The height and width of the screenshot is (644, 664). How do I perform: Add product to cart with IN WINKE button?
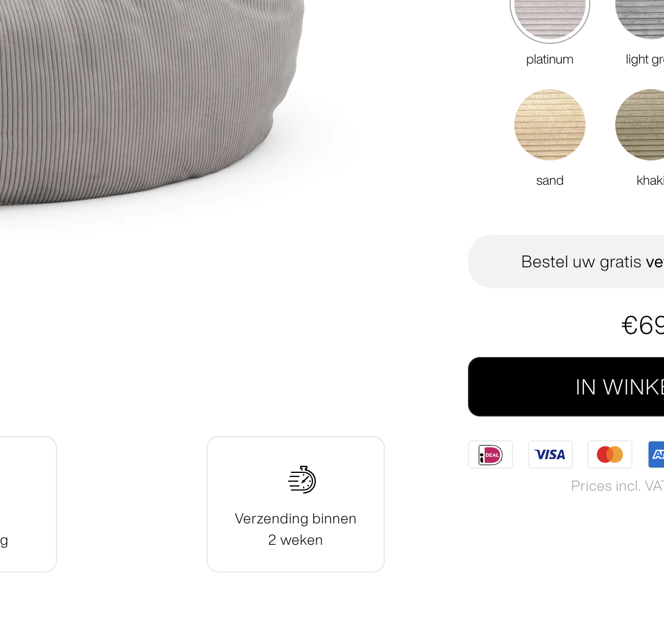[x=566, y=387]
